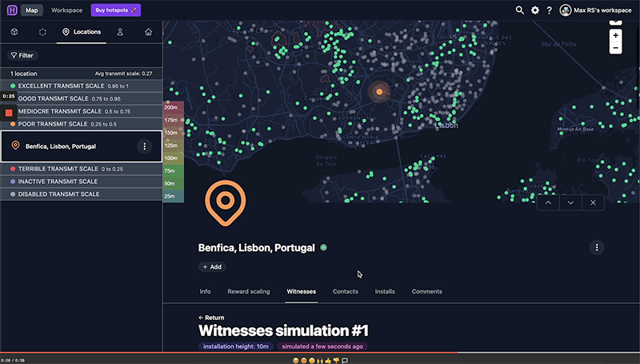The image size is (640, 364).
Task: Open the search magnifier icon
Action: coord(519,10)
